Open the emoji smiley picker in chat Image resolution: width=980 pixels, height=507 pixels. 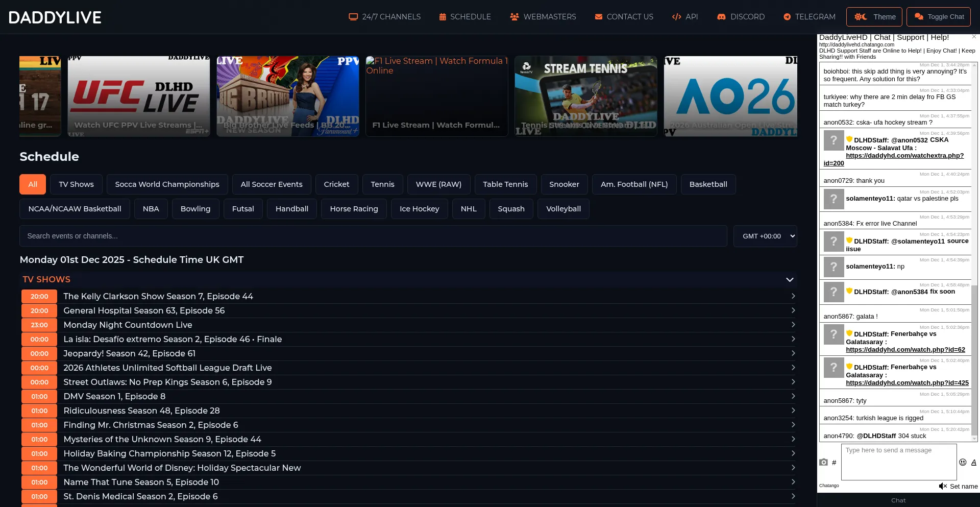tap(963, 462)
